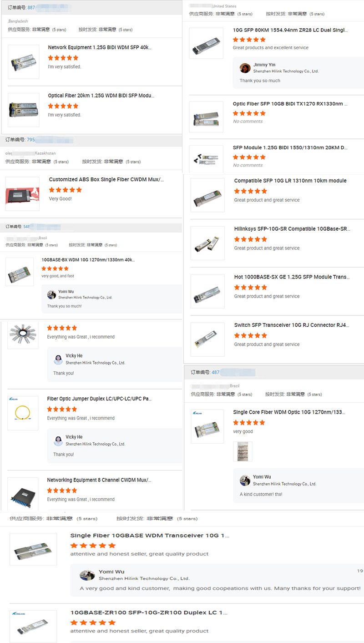Open 10GBASE-ZR100 SFP-10G-ZR100 Duplex LC title
This screenshot has width=364, height=643.
[x=149, y=613]
